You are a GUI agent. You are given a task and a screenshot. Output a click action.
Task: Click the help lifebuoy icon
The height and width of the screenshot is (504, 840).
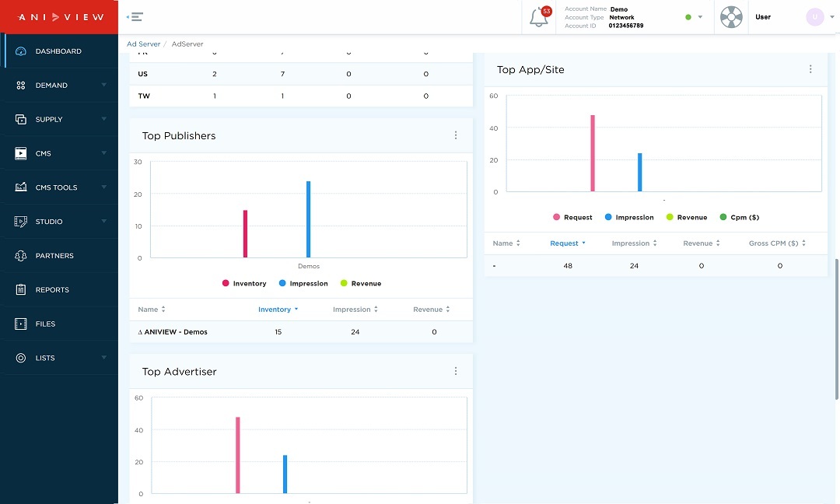731,17
